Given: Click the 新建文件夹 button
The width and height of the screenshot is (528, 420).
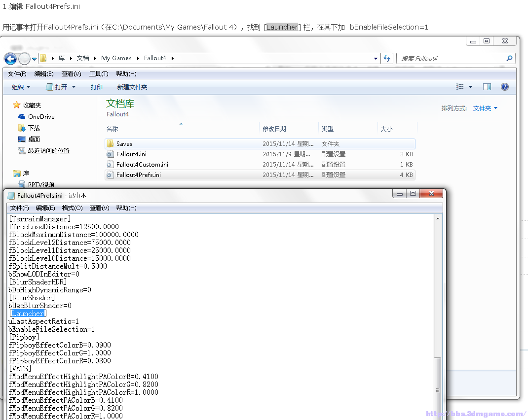Looking at the screenshot, I should pyautogui.click(x=132, y=87).
